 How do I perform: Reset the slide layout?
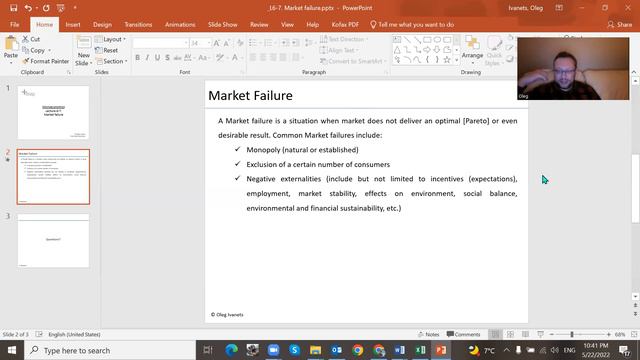click(x=107, y=50)
